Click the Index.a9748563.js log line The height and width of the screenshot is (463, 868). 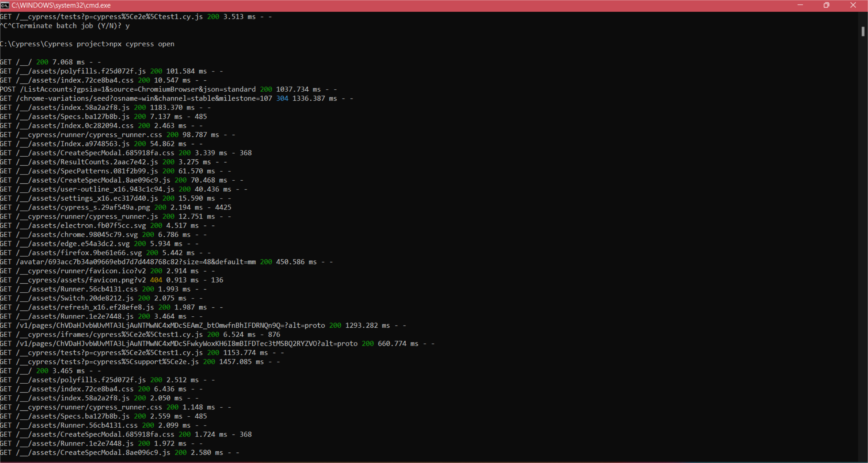point(101,144)
